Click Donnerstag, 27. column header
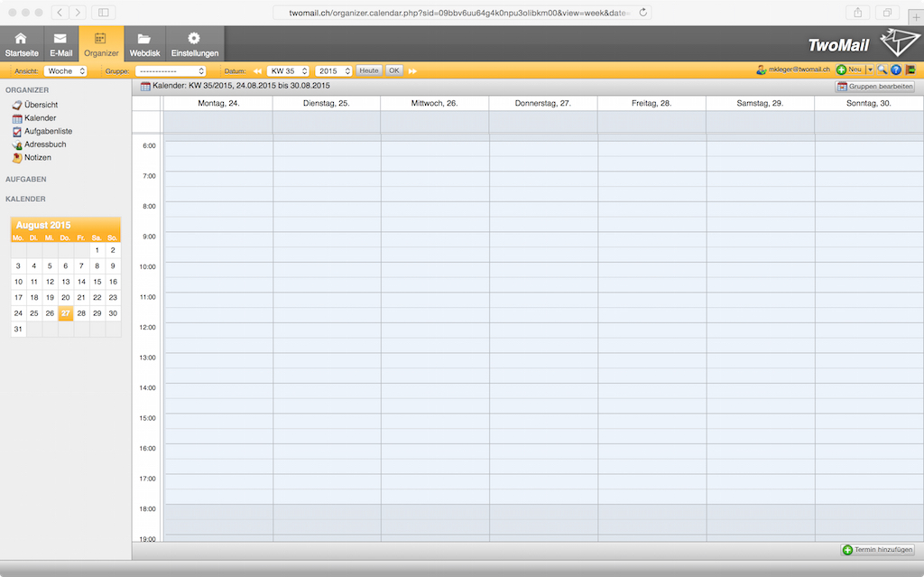The width and height of the screenshot is (924, 577). (x=542, y=103)
